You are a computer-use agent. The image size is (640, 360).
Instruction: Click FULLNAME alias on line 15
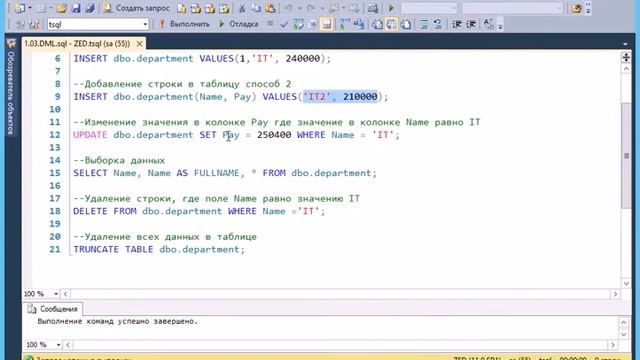click(x=216, y=173)
